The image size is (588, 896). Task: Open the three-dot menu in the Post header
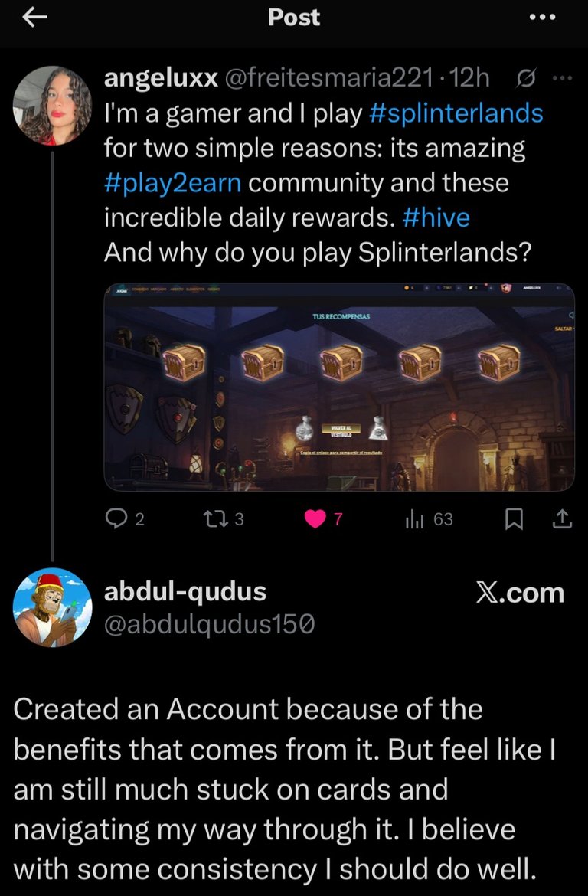(x=542, y=18)
